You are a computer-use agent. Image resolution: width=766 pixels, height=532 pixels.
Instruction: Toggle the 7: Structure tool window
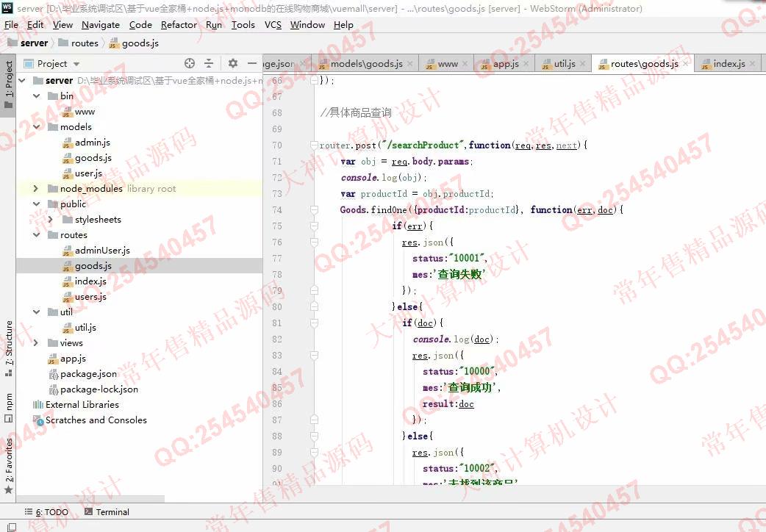pos(8,348)
